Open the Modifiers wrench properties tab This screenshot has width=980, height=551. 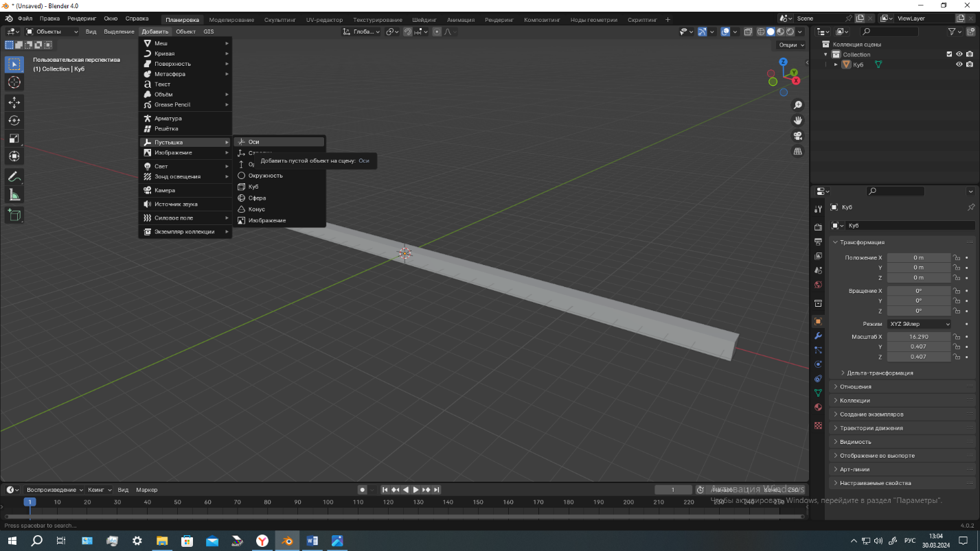pyautogui.click(x=818, y=336)
